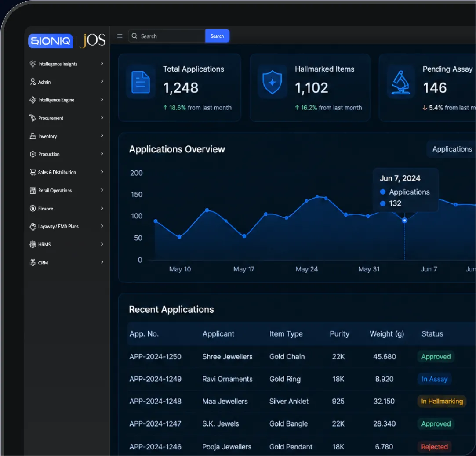476x456 pixels.
Task: Click the Admin user icon
Action: (x=33, y=82)
